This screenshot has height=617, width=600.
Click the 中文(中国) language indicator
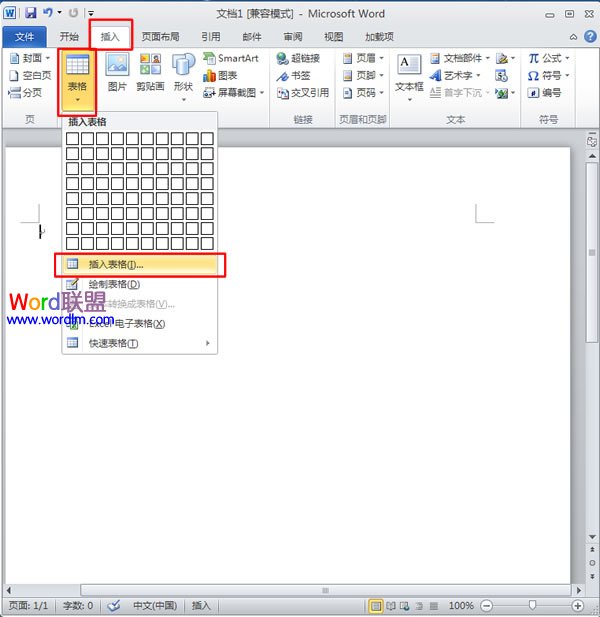click(x=155, y=605)
